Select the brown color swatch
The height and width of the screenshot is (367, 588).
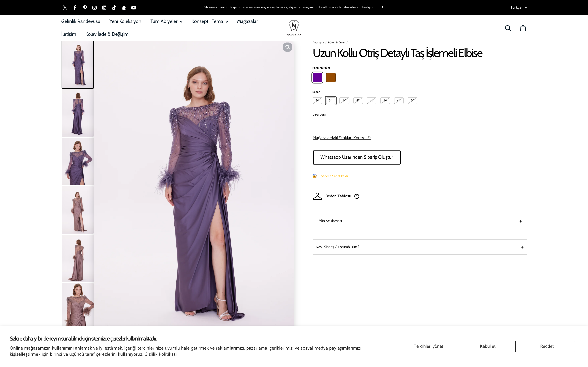331,78
